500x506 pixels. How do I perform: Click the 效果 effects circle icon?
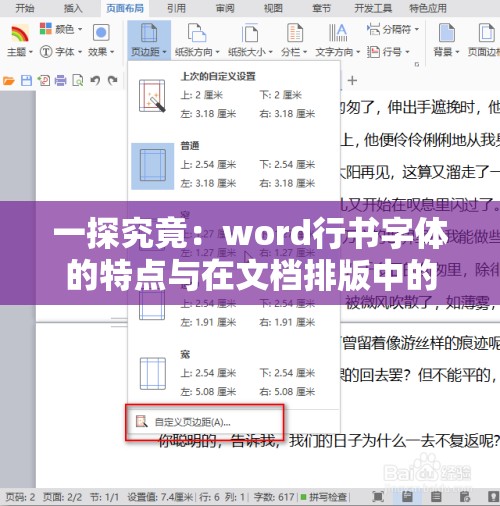tap(101, 32)
